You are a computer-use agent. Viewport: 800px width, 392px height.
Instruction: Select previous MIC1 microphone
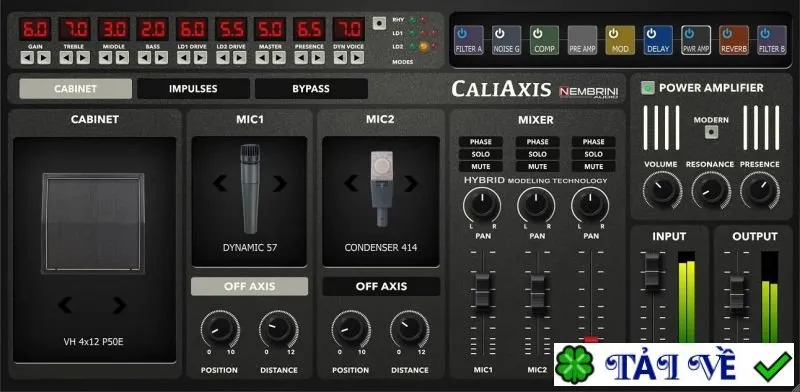[220, 183]
